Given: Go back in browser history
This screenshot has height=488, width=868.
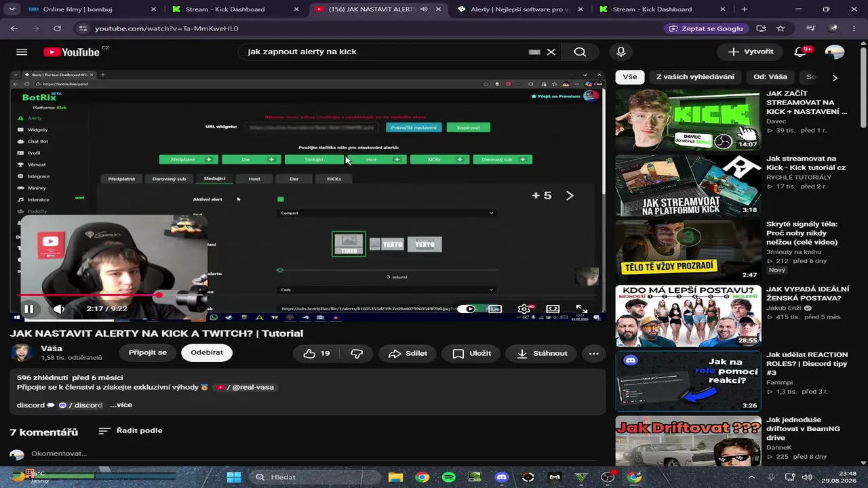Looking at the screenshot, I should (14, 28).
